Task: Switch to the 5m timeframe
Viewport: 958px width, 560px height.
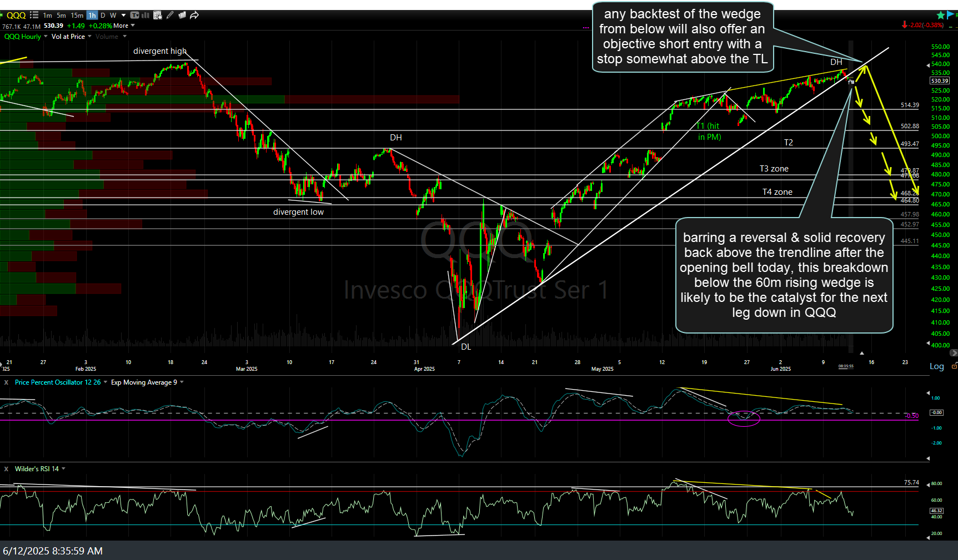Action: click(61, 15)
